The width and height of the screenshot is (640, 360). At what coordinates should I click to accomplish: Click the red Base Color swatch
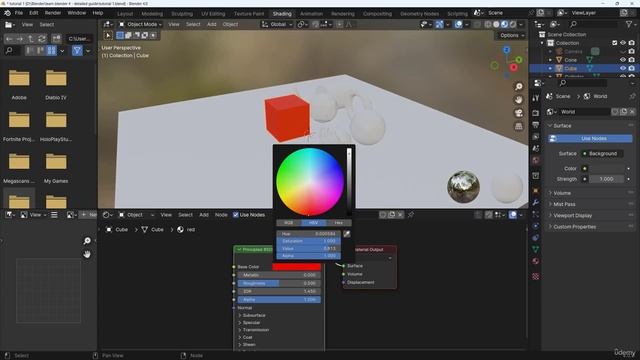click(296, 267)
